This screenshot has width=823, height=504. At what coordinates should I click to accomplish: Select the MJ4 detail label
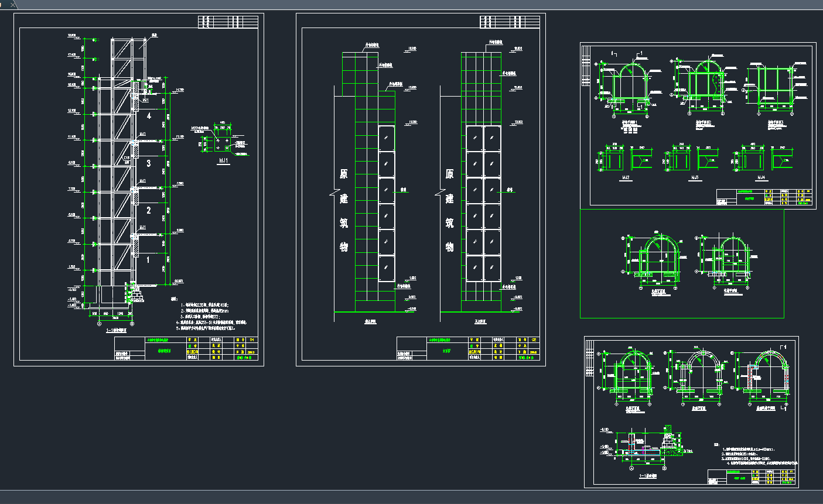[x=761, y=177]
